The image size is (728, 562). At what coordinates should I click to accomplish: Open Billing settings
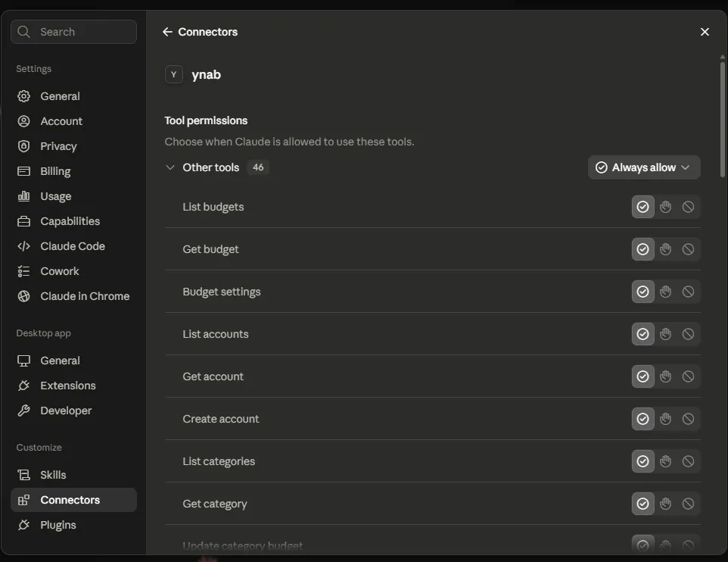click(73, 171)
